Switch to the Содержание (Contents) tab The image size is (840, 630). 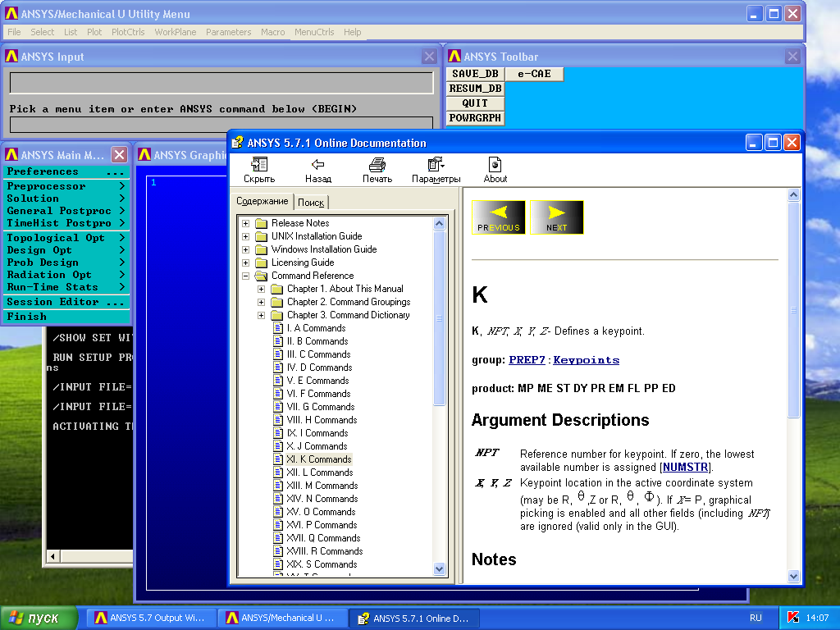[262, 201]
